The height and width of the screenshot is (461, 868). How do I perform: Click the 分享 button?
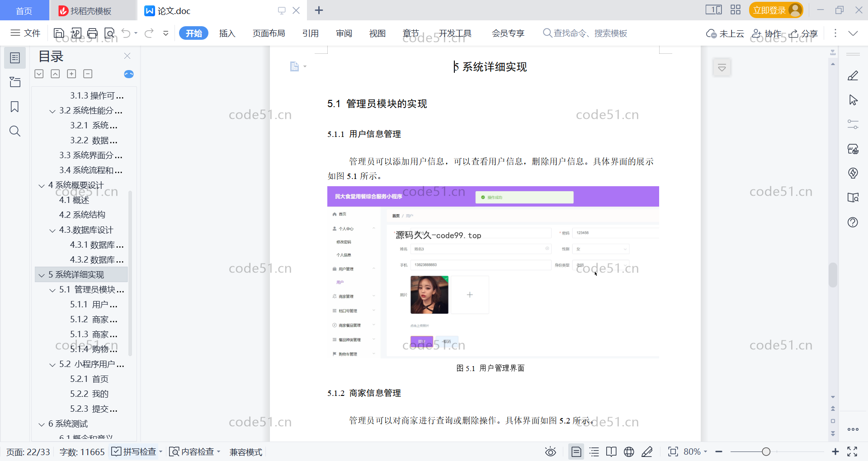pyautogui.click(x=803, y=33)
